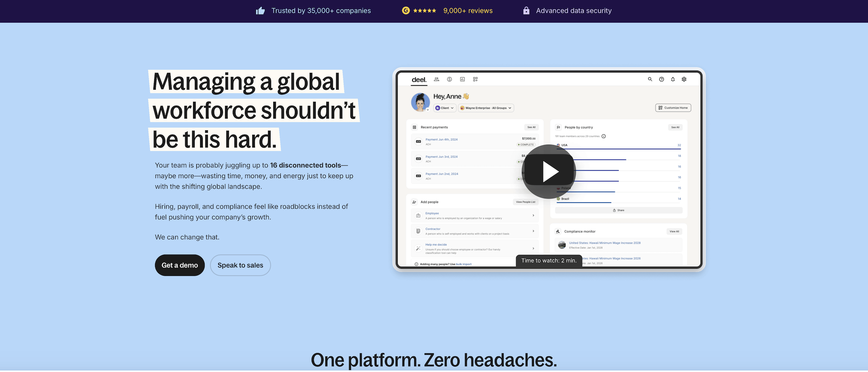Click the Speak to sales button
Viewport: 868px width, 372px height.
(x=240, y=265)
